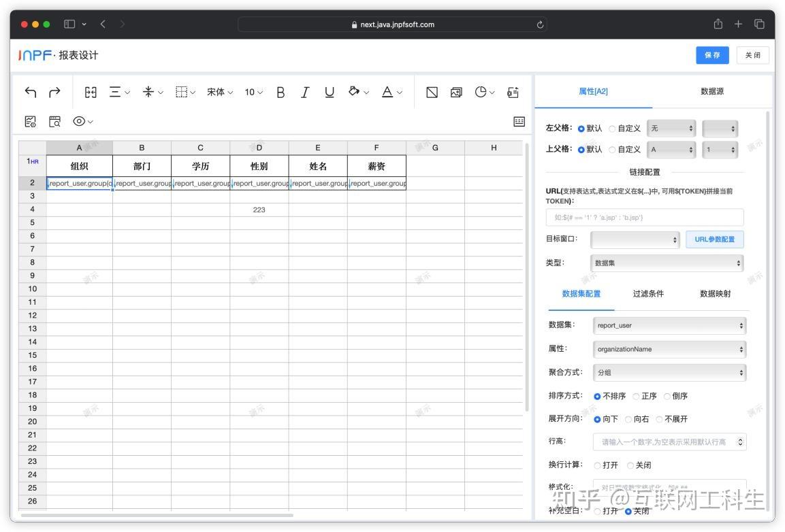Toggle bold formatting
This screenshot has height=532, width=785.
point(281,92)
